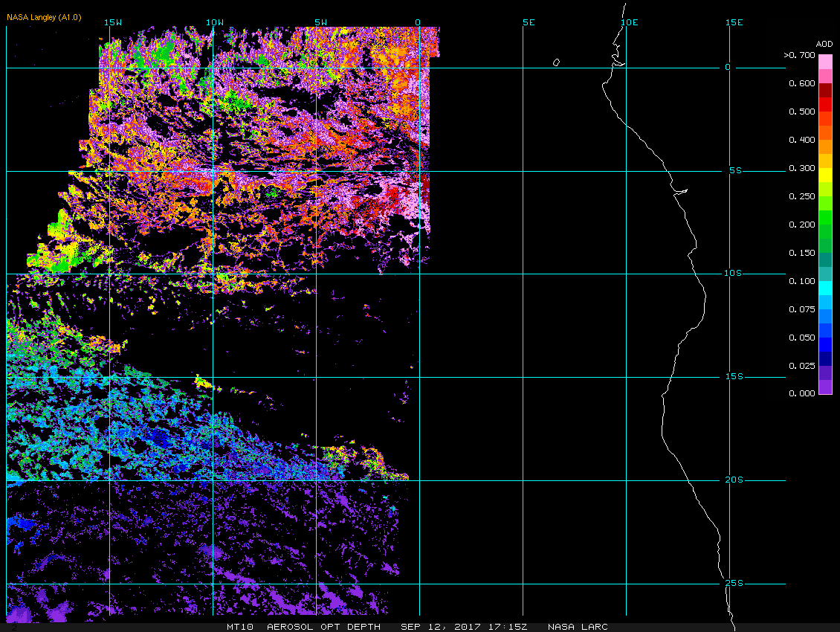Click the 0.300 legend value
The image size is (840, 632).
tap(802, 168)
